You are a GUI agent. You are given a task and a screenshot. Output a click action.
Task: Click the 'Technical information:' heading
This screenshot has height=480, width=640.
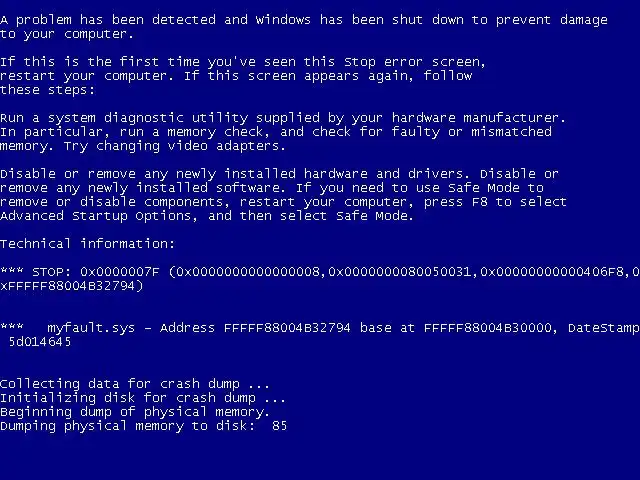coord(87,244)
